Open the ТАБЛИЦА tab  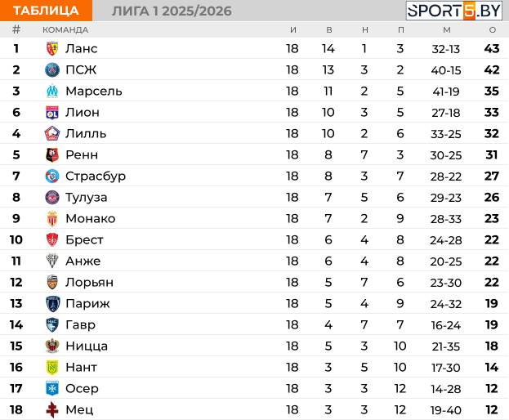click(x=46, y=11)
